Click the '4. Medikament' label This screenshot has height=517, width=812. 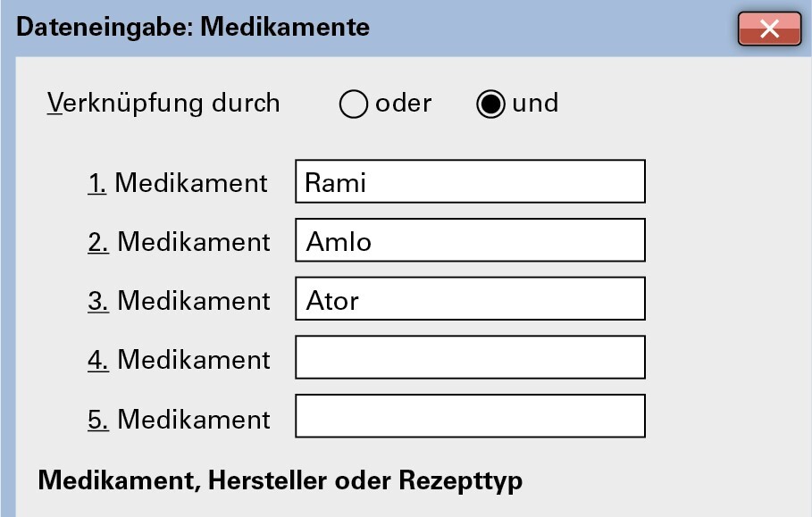179,360
